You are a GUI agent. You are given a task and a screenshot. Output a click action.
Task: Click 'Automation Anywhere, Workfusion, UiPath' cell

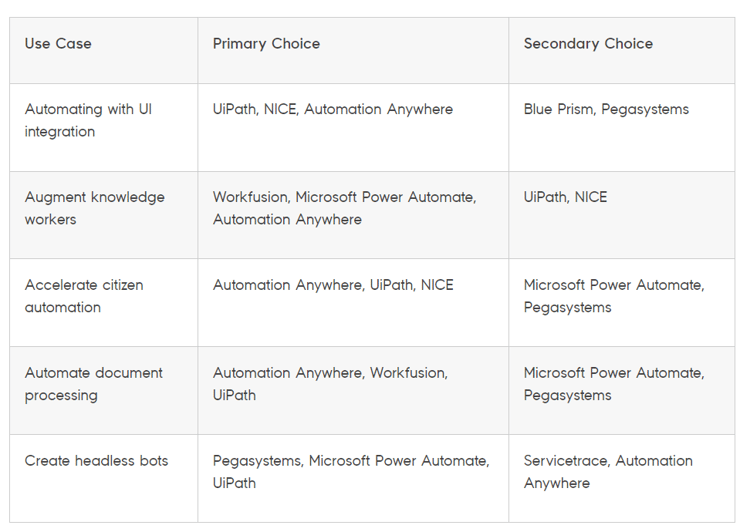coord(353,390)
